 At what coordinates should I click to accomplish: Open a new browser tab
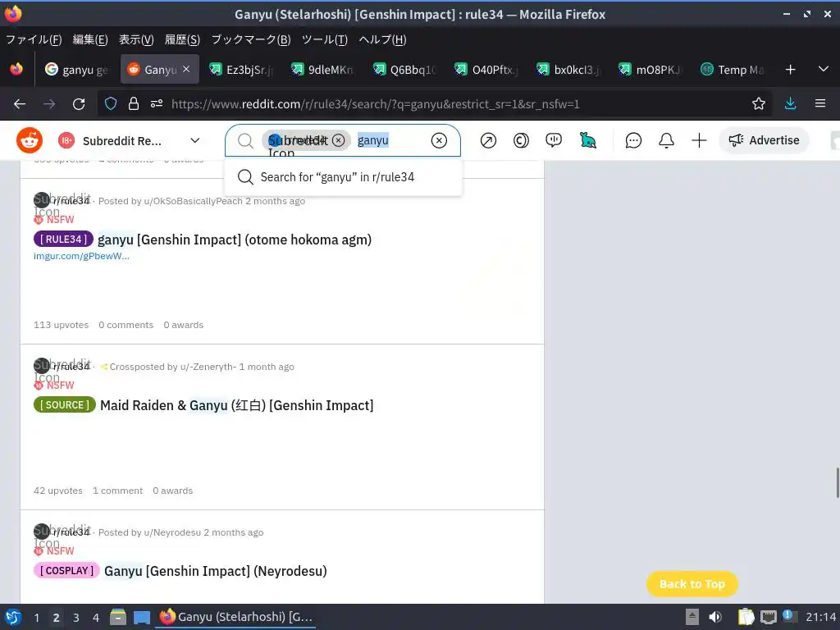coord(790,70)
